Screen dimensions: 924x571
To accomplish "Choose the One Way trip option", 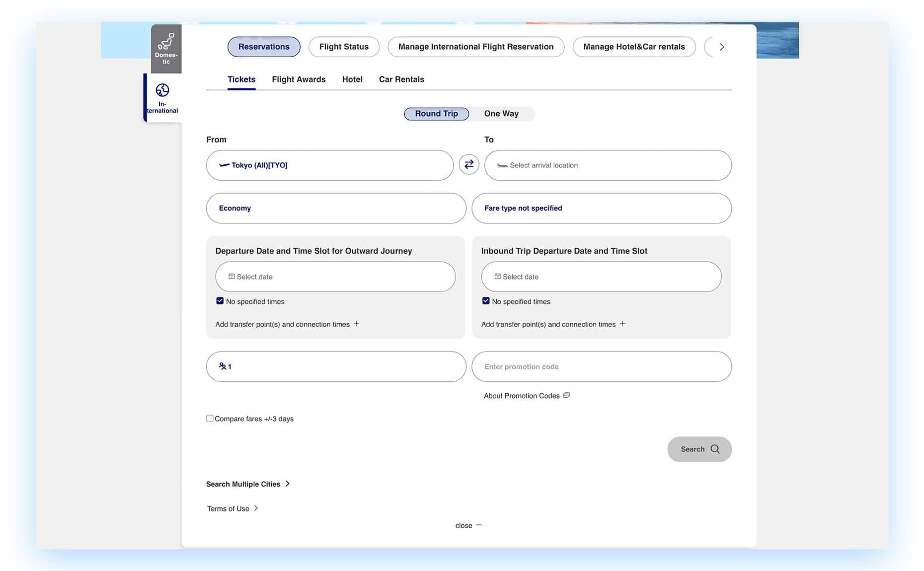I will [x=501, y=114].
